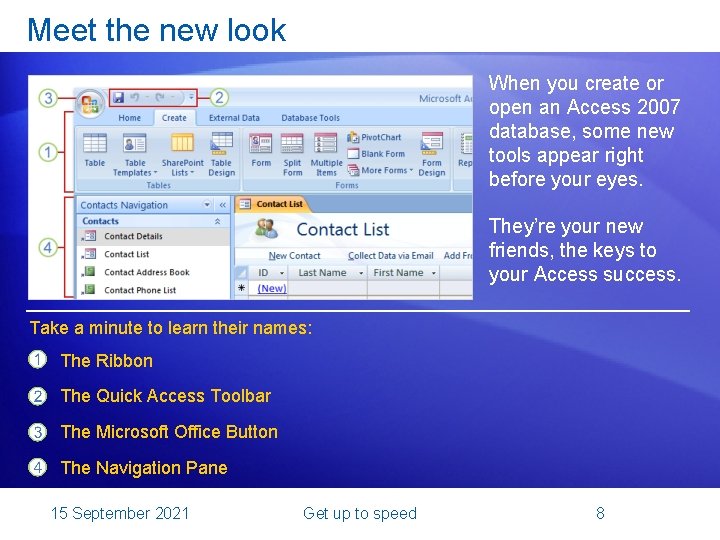Click the PivotChart button
The image size is (720, 540).
click(374, 137)
